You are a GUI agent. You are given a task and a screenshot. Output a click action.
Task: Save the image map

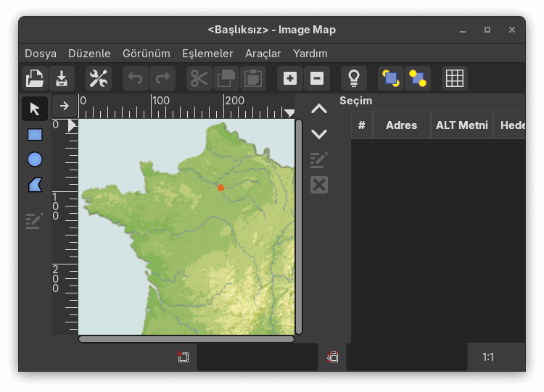[62, 78]
